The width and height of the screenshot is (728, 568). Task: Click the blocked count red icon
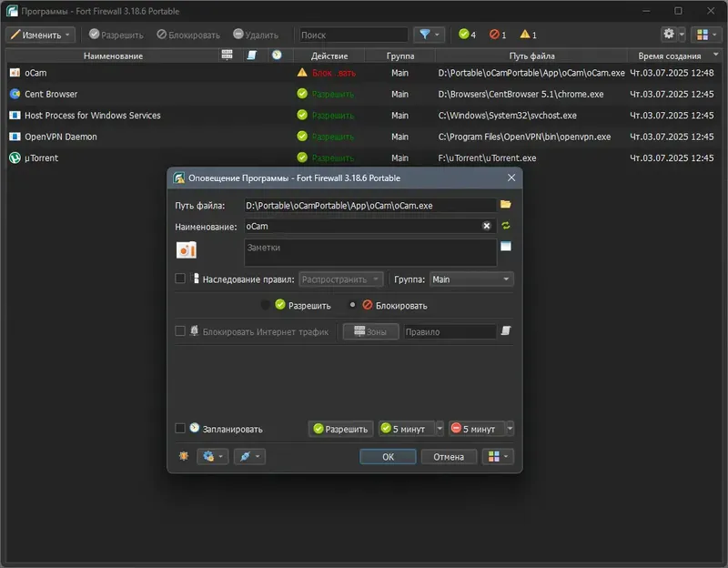[494, 35]
